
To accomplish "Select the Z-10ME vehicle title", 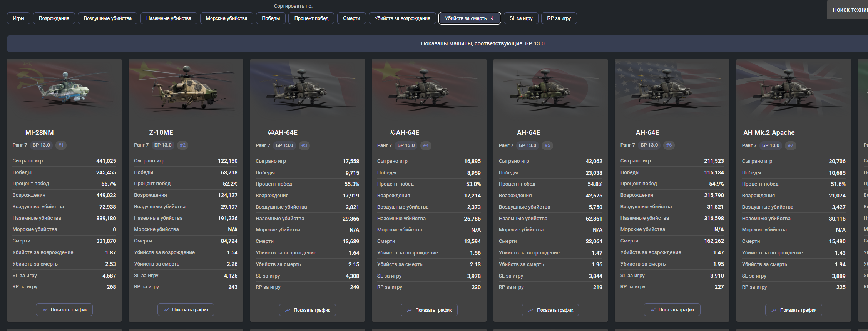I will pyautogui.click(x=161, y=132).
